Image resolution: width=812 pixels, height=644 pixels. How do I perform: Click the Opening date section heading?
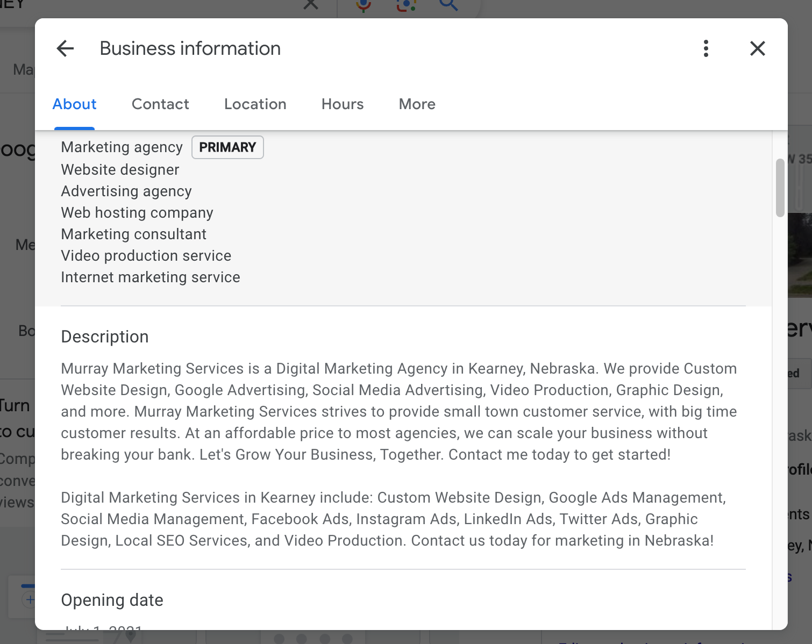[x=112, y=600]
